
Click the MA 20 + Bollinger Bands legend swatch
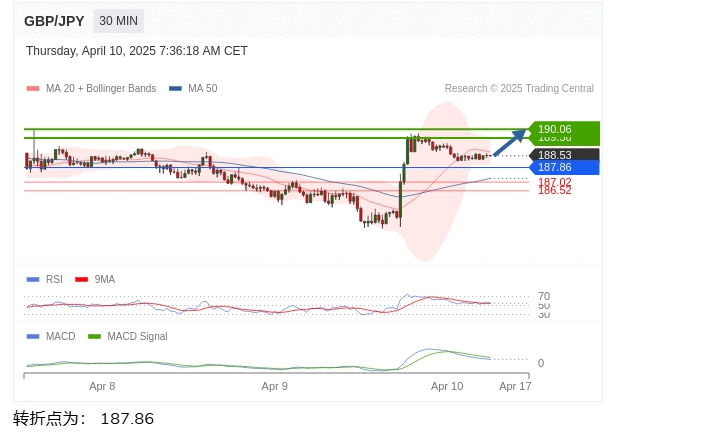33,88
